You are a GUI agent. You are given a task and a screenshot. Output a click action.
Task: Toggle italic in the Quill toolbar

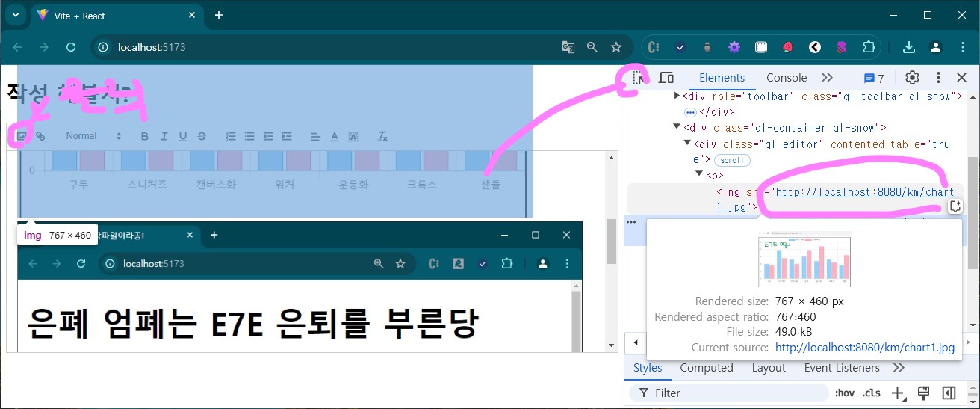coord(164,136)
